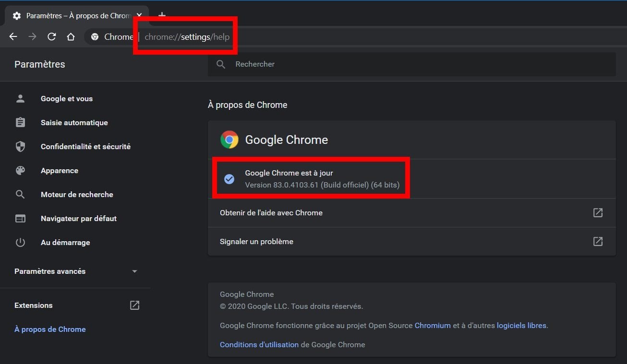Select À propos de Chrome in sidebar
This screenshot has width=627, height=364.
[x=50, y=329]
